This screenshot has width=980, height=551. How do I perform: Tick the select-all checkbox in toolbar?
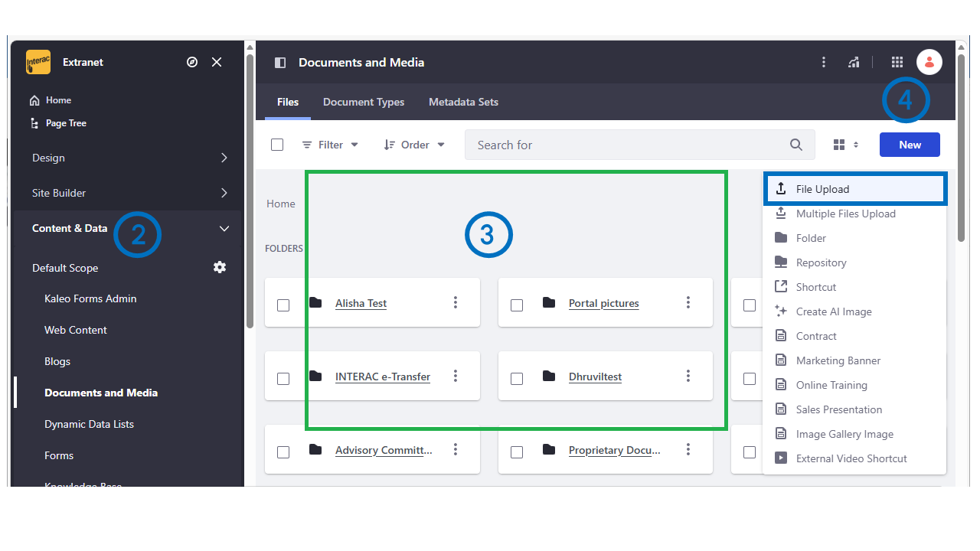pyautogui.click(x=277, y=145)
